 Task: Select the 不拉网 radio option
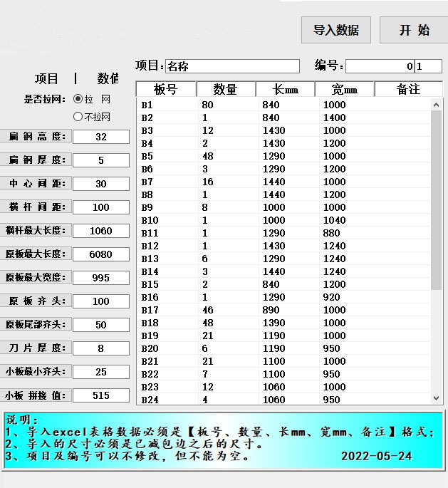[x=79, y=116]
